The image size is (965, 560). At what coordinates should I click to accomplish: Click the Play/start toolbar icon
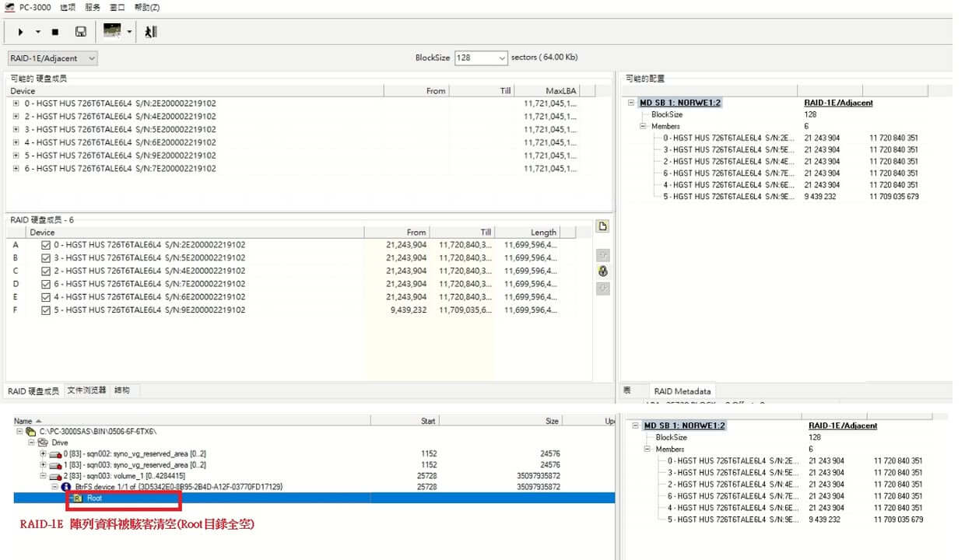click(20, 32)
